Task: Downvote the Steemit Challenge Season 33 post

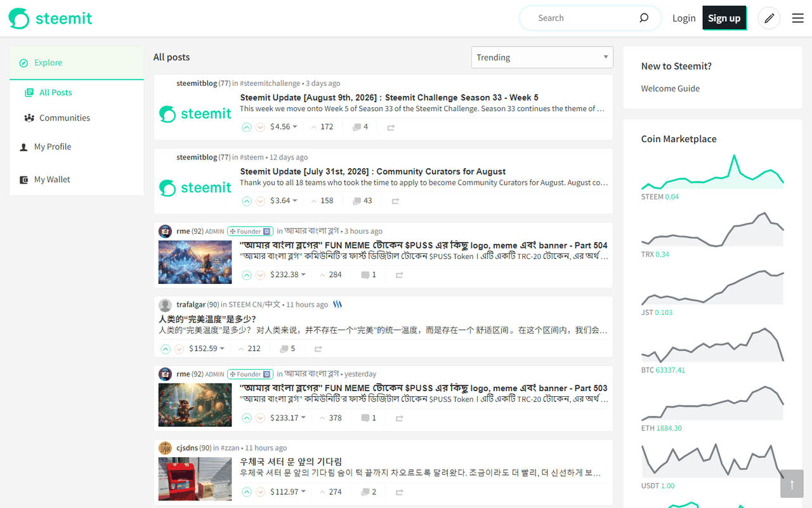Action: (x=260, y=127)
